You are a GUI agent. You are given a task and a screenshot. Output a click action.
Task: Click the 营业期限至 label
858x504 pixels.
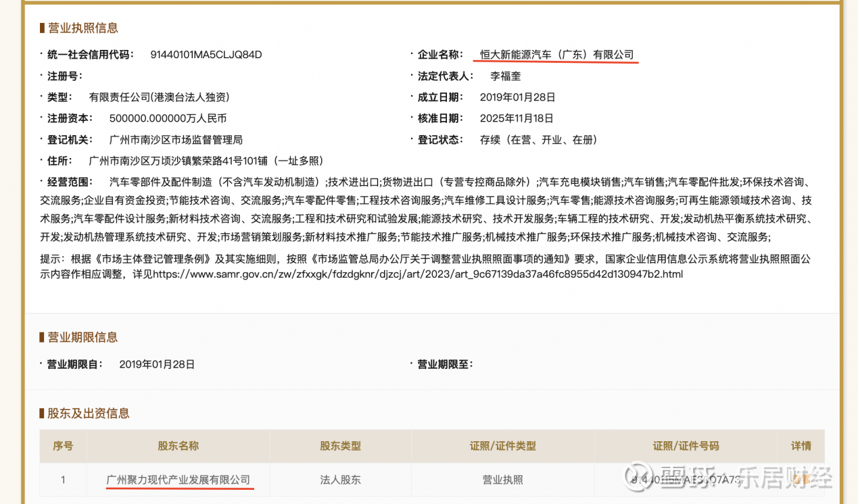point(446,364)
